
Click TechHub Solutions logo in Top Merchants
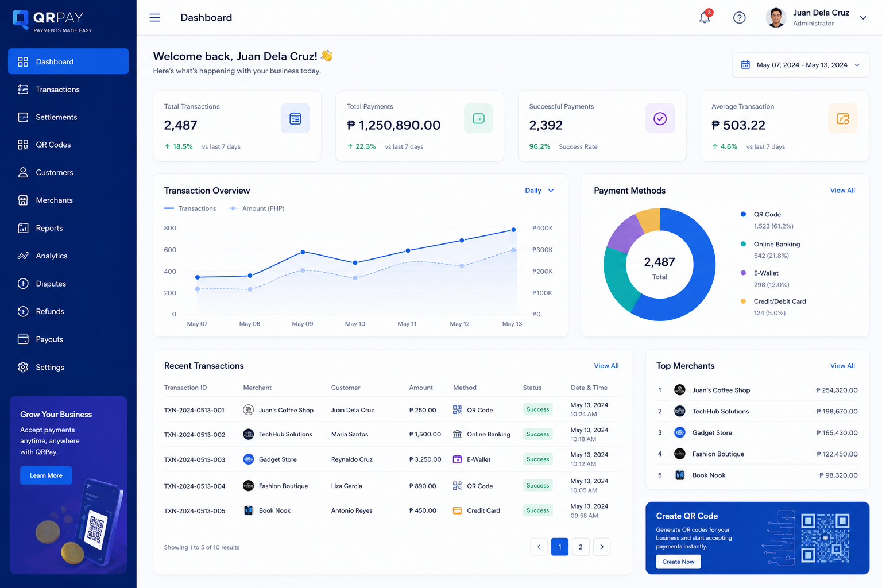pyautogui.click(x=680, y=411)
